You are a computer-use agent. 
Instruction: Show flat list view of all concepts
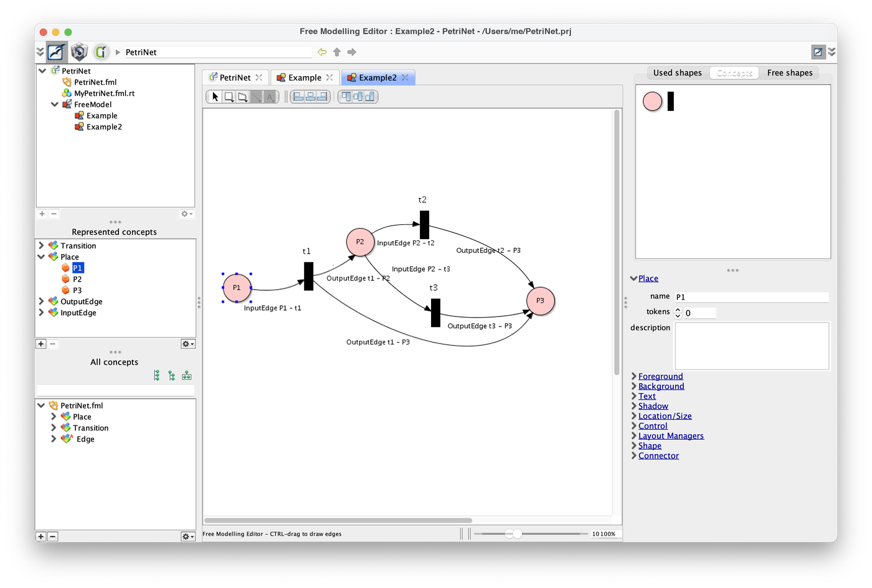(157, 376)
